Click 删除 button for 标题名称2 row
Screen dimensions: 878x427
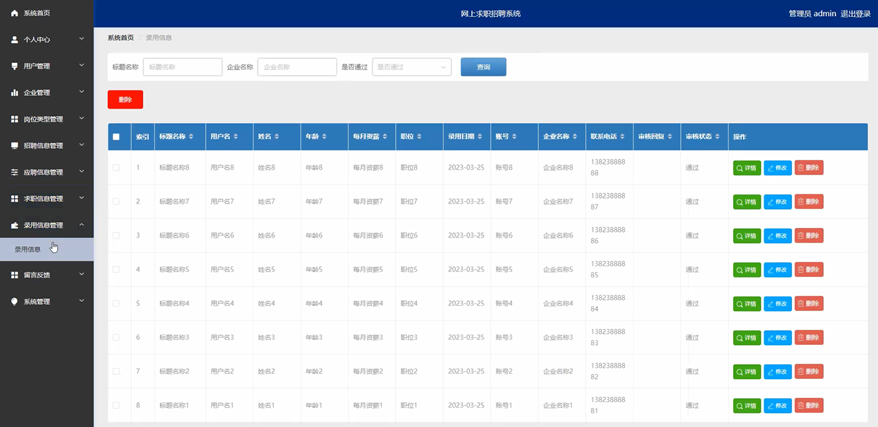[809, 372]
